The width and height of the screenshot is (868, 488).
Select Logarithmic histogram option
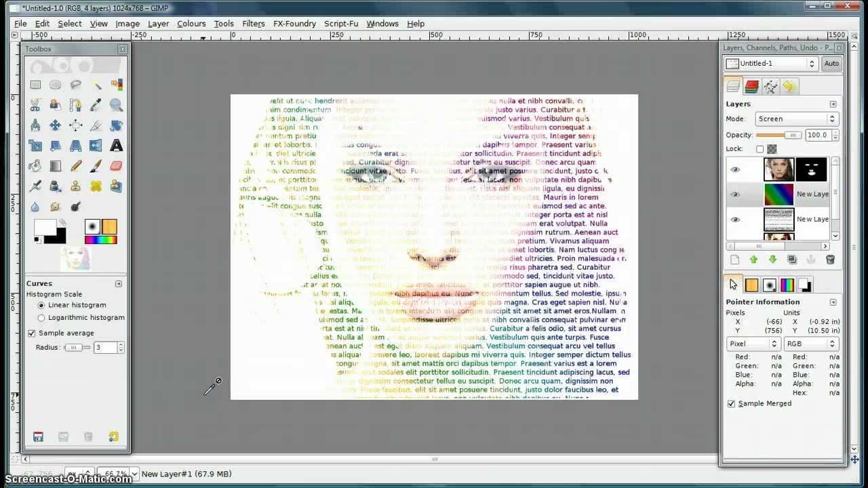tap(41, 317)
